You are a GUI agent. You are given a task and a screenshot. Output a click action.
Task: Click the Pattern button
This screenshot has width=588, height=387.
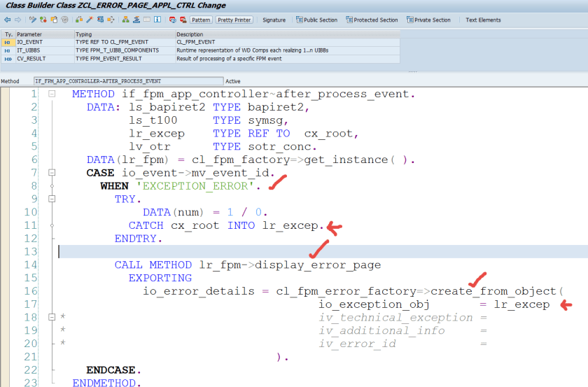pyautogui.click(x=200, y=20)
